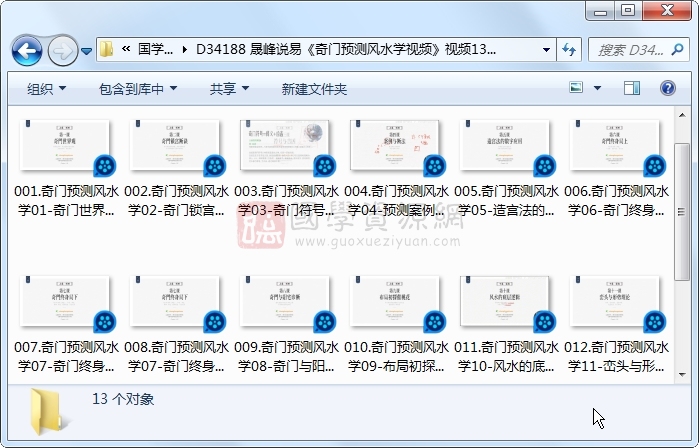Open the 共享 menu
The height and width of the screenshot is (448, 699).
229,89
